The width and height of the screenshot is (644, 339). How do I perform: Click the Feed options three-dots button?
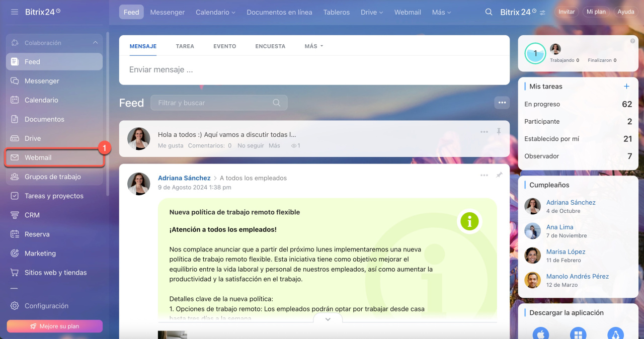tap(502, 103)
